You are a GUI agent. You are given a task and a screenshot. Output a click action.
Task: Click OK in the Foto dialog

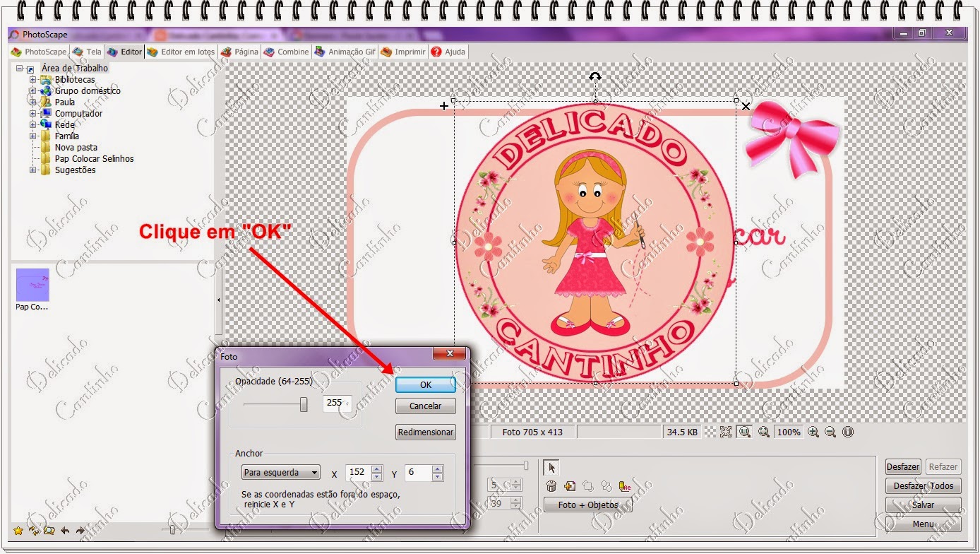[x=426, y=384]
